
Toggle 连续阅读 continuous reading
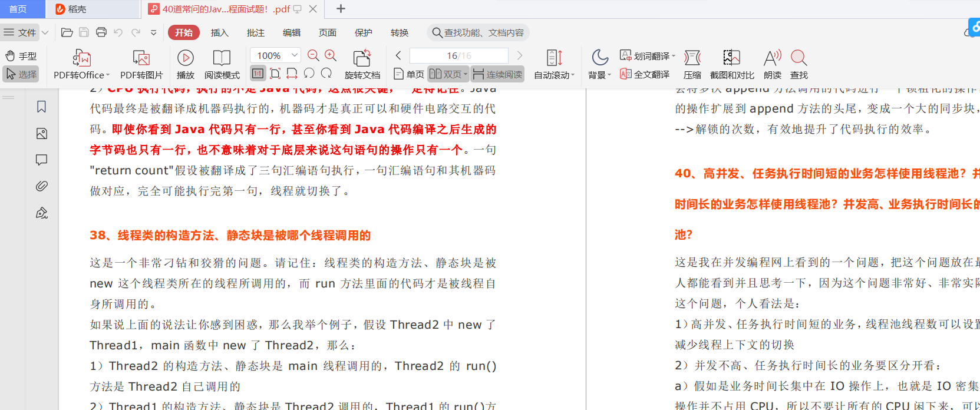click(498, 74)
